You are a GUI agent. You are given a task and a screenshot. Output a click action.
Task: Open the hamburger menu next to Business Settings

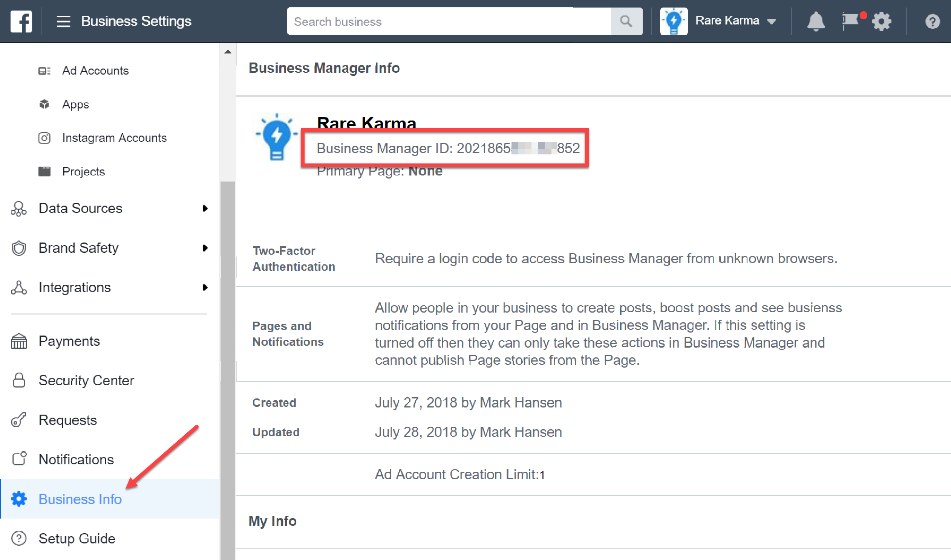(63, 21)
